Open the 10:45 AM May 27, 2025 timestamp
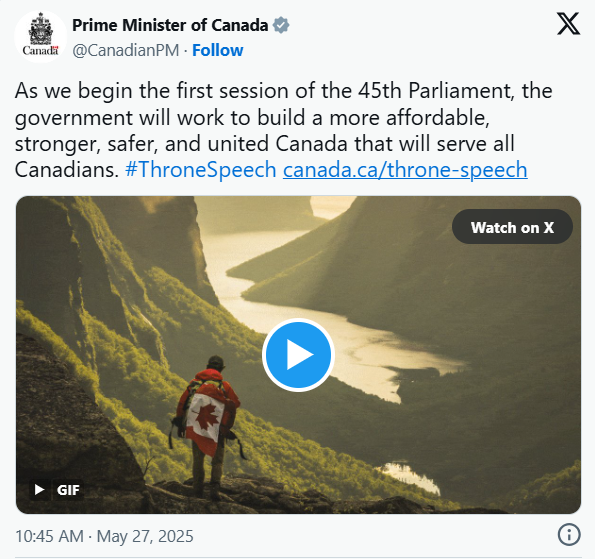 pyautogui.click(x=104, y=536)
